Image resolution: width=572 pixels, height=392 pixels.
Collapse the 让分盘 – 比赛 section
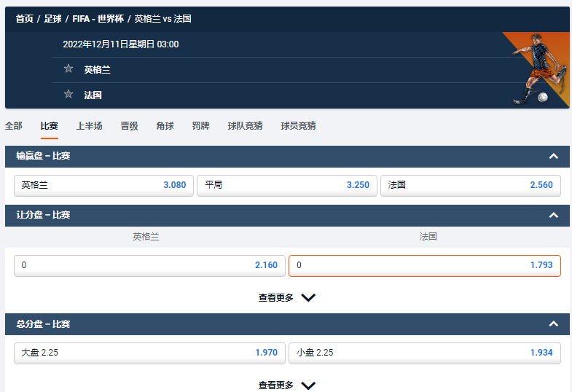[x=553, y=215]
